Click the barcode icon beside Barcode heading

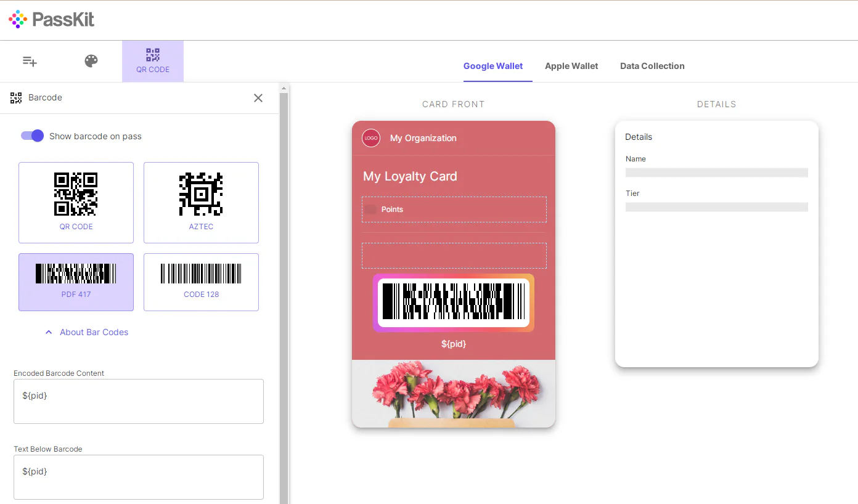[16, 98]
